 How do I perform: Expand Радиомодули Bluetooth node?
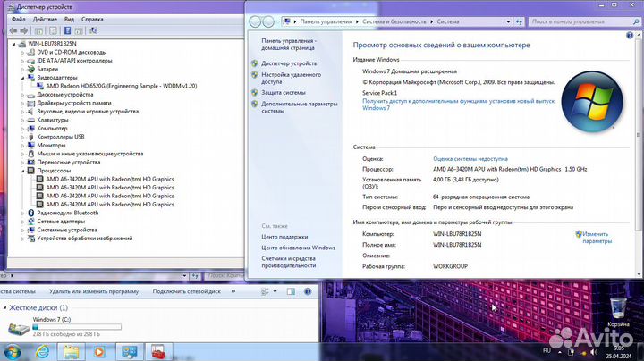pyautogui.click(x=22, y=213)
